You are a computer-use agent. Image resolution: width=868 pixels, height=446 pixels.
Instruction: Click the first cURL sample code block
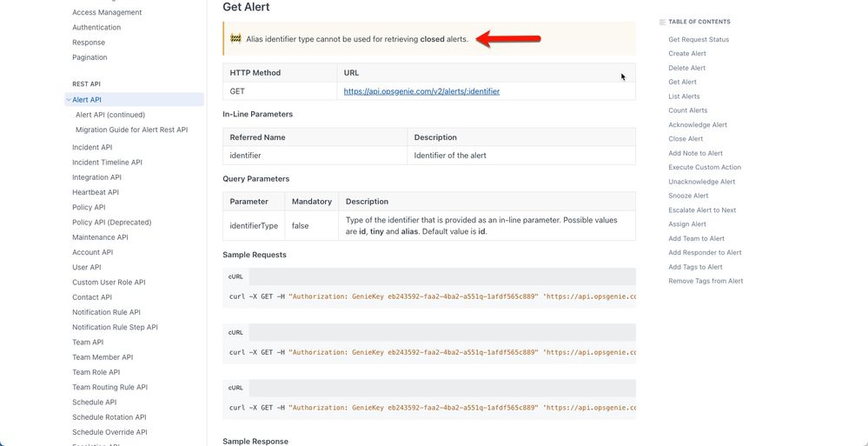429,296
